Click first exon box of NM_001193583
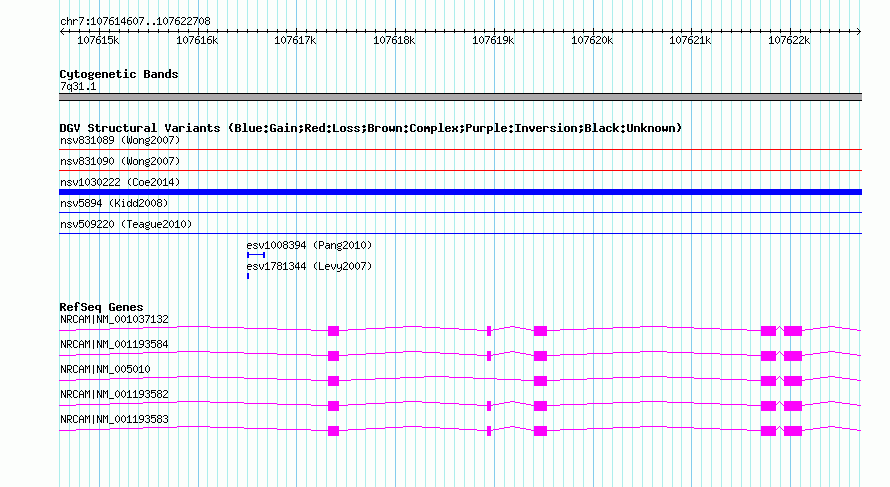The width and height of the screenshot is (890, 487). click(x=333, y=431)
